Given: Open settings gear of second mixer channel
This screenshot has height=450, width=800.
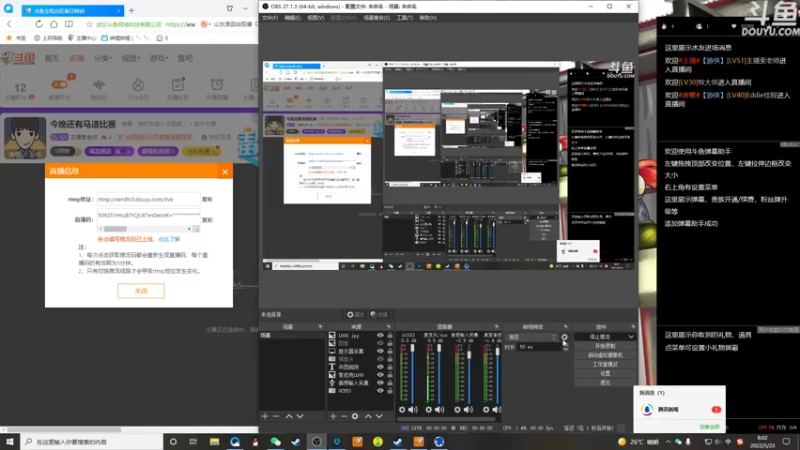Looking at the screenshot, I should pos(429,409).
